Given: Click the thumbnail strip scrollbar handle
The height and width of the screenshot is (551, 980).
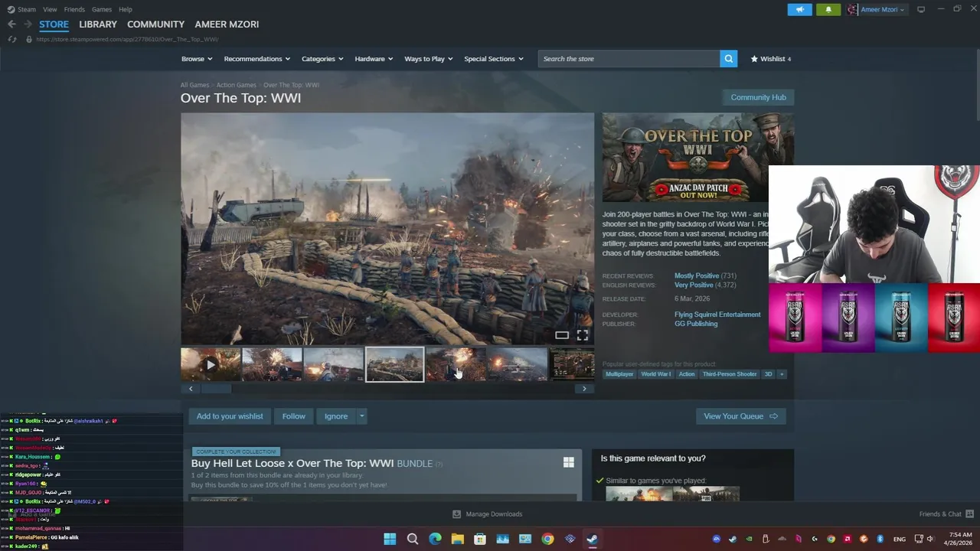Looking at the screenshot, I should pos(216,389).
